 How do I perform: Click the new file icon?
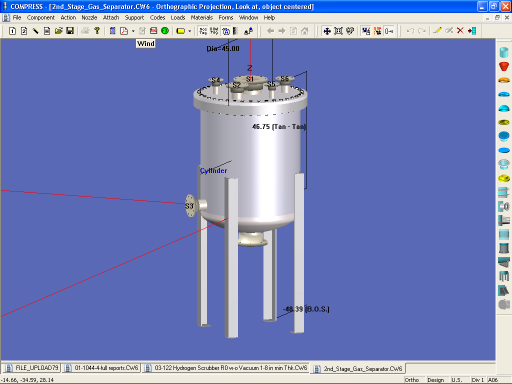[12, 31]
